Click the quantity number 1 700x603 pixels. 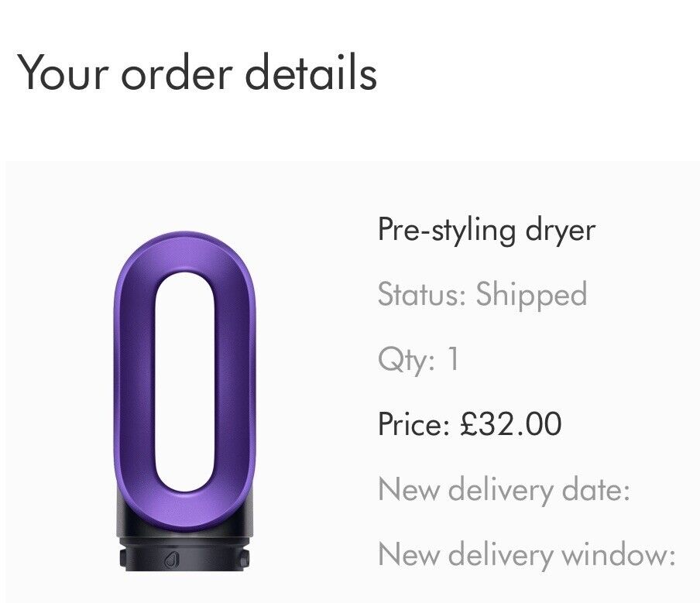(453, 358)
